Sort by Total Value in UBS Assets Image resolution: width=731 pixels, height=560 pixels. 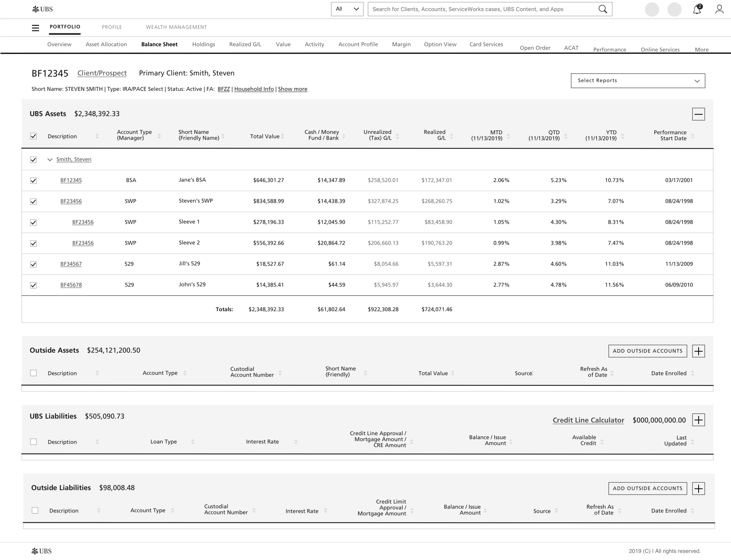[x=283, y=136]
